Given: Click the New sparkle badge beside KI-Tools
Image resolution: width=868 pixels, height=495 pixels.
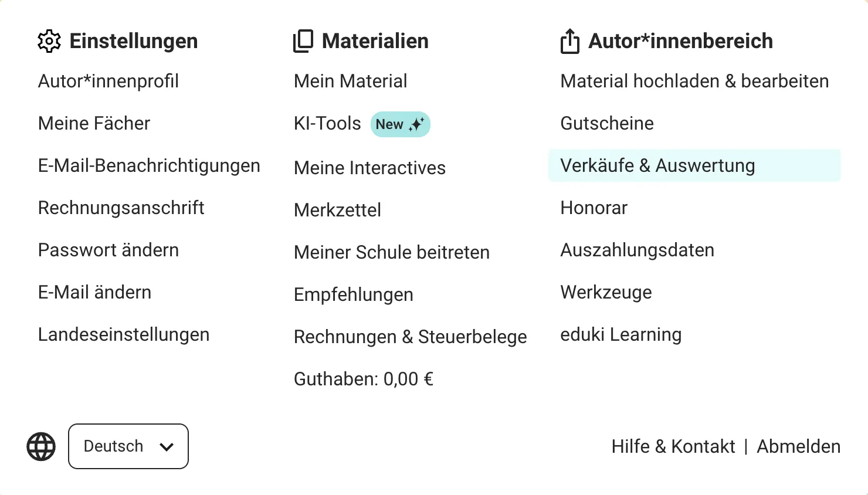Looking at the screenshot, I should pos(401,124).
